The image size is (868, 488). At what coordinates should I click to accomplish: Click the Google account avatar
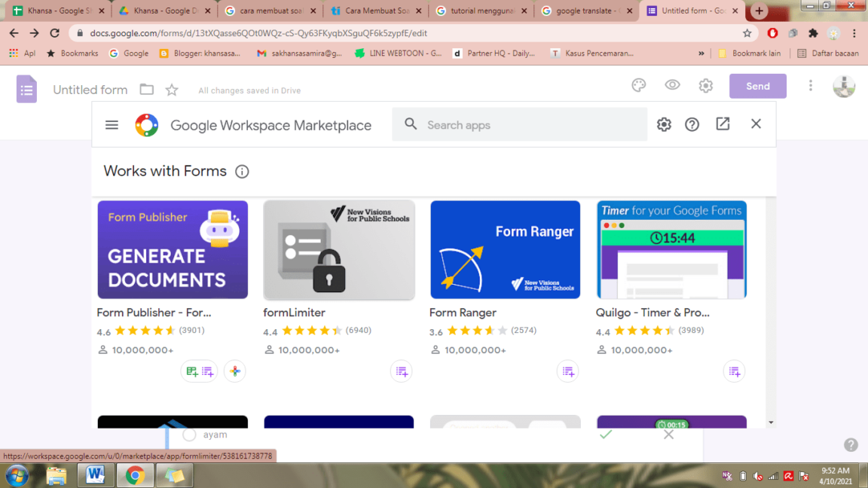click(844, 86)
